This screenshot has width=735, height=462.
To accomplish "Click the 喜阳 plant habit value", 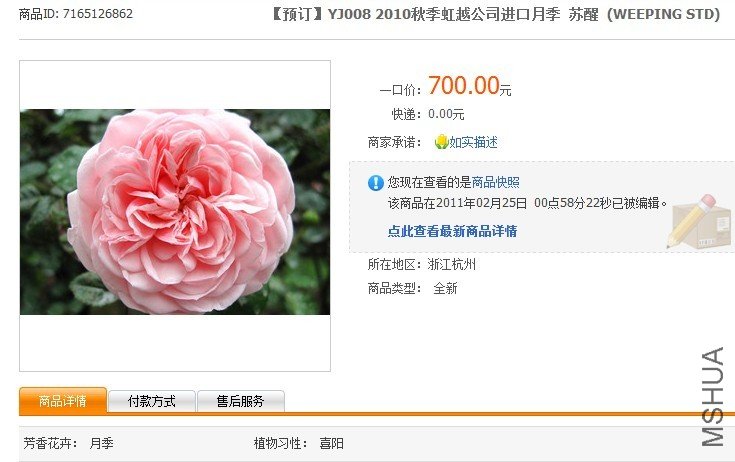I will point(331,443).
